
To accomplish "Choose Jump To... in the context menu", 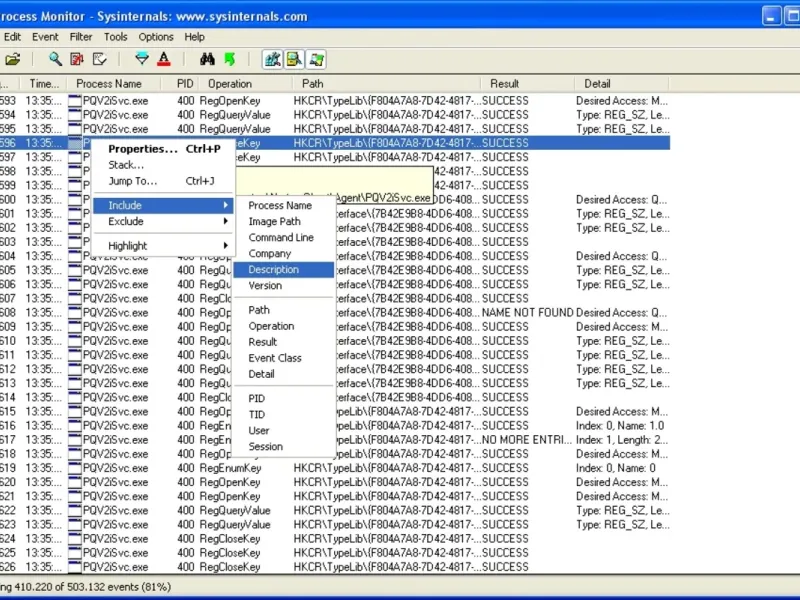I will pos(163,181).
